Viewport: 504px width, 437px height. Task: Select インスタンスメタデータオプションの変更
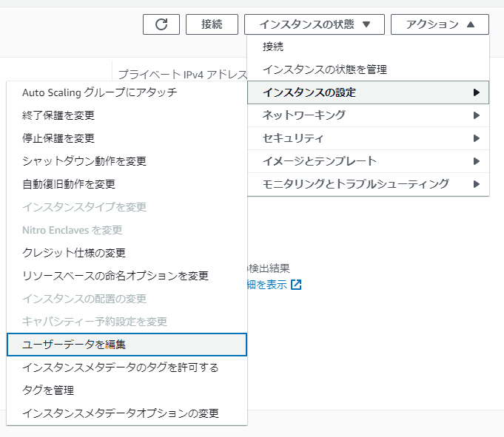[x=127, y=413]
